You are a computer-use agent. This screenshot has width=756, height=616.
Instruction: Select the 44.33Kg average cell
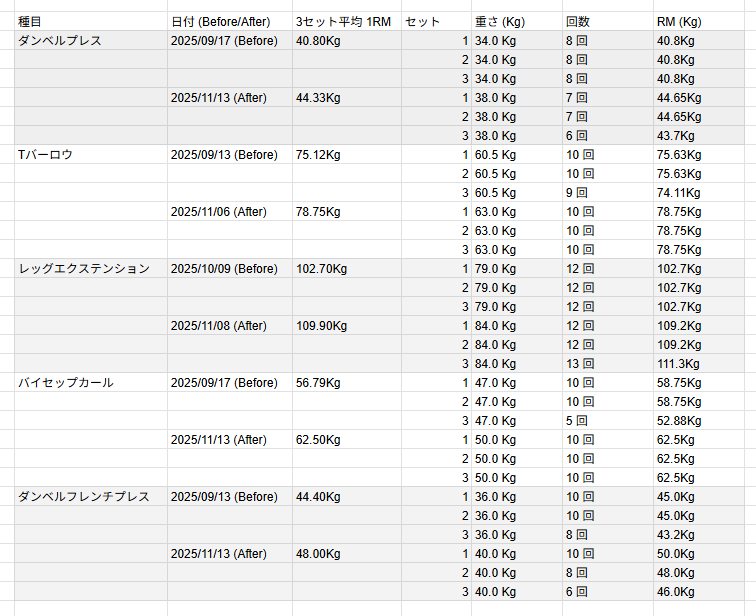pyautogui.click(x=347, y=98)
